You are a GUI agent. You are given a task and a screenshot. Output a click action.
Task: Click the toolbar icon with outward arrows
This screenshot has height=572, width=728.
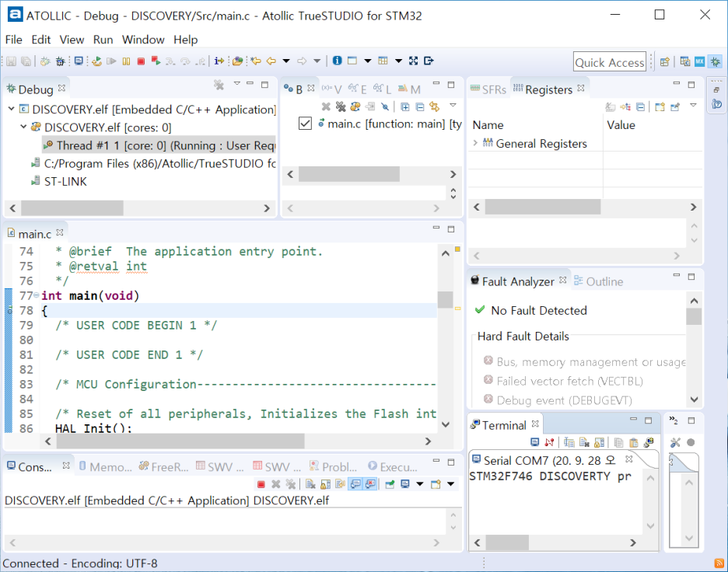click(x=413, y=61)
